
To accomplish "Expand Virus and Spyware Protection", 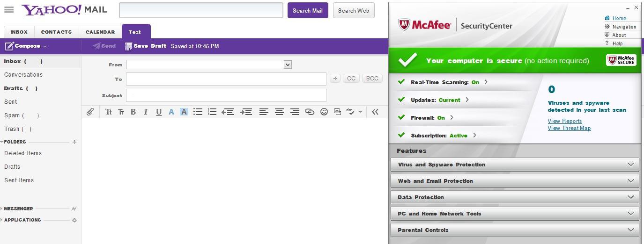I will click(515, 165).
